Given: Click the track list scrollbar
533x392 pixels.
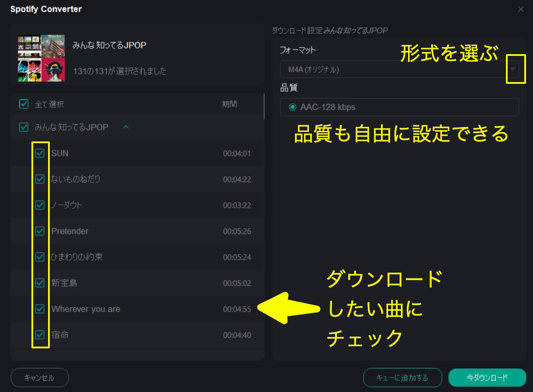Looking at the screenshot, I should 263,106.
